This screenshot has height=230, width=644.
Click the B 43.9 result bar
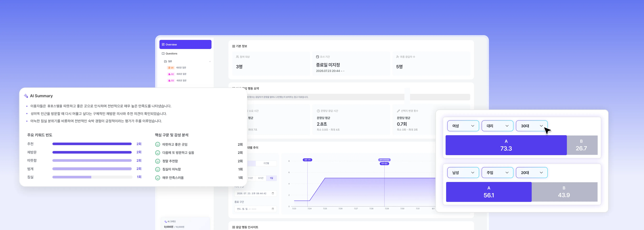(x=564, y=192)
